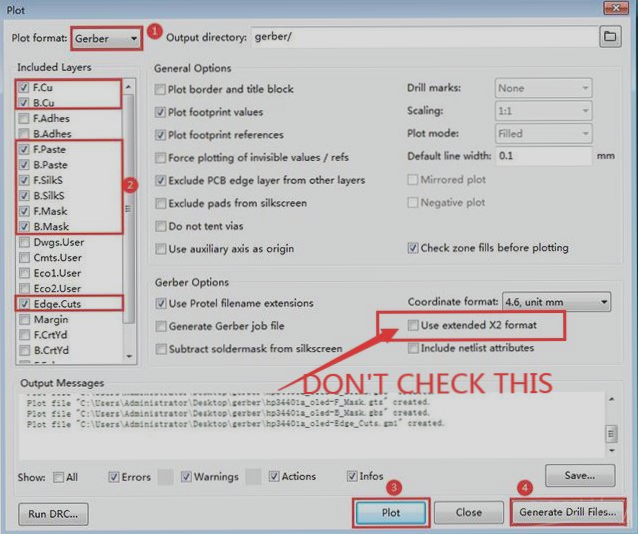The width and height of the screenshot is (638, 534).
Task: Enable Generate Gerber job file
Action: click(x=161, y=326)
